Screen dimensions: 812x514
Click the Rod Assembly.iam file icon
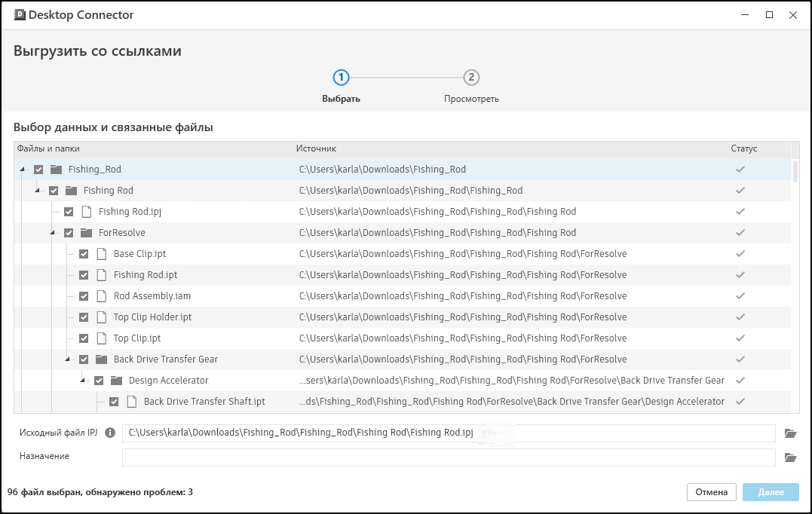coord(101,296)
